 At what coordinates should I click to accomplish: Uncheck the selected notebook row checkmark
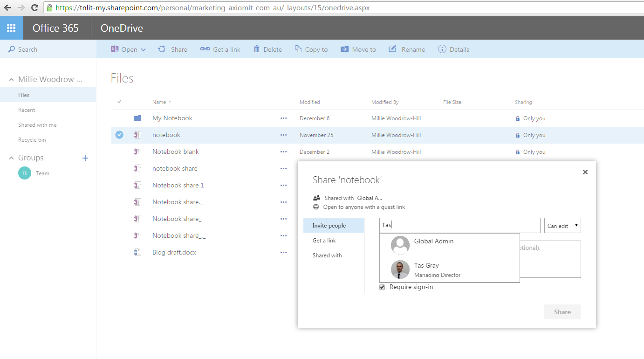click(119, 135)
